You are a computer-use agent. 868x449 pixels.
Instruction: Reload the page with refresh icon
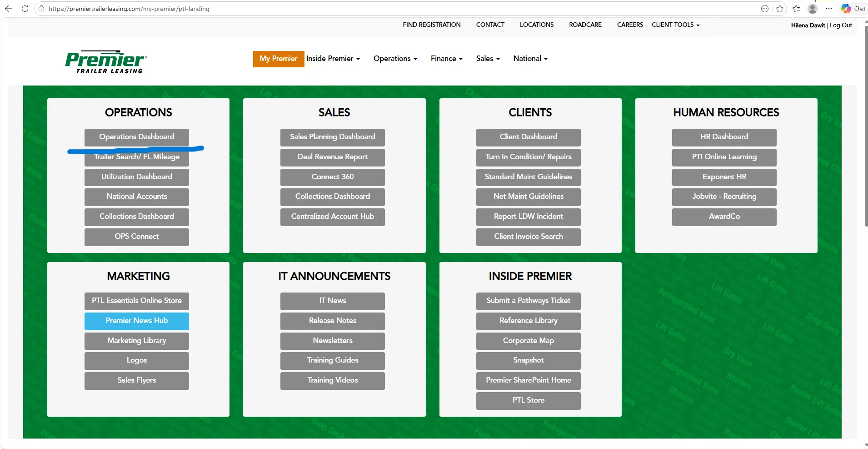point(25,9)
